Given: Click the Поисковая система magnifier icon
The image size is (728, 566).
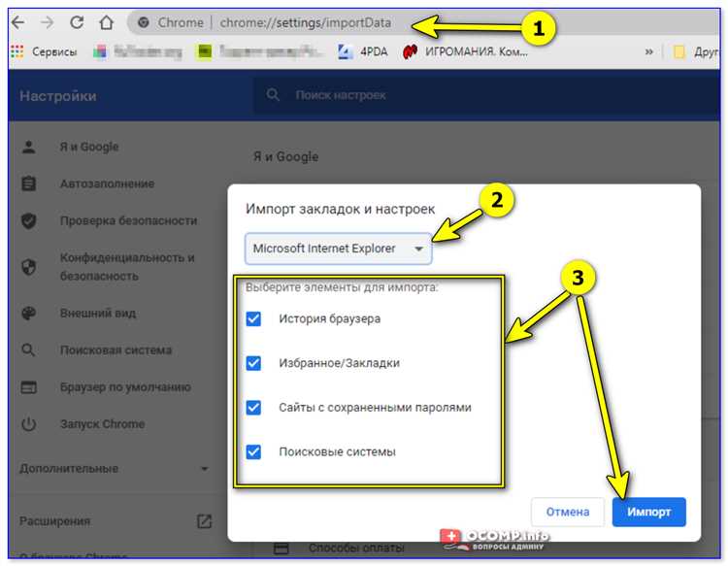Looking at the screenshot, I should tap(28, 350).
